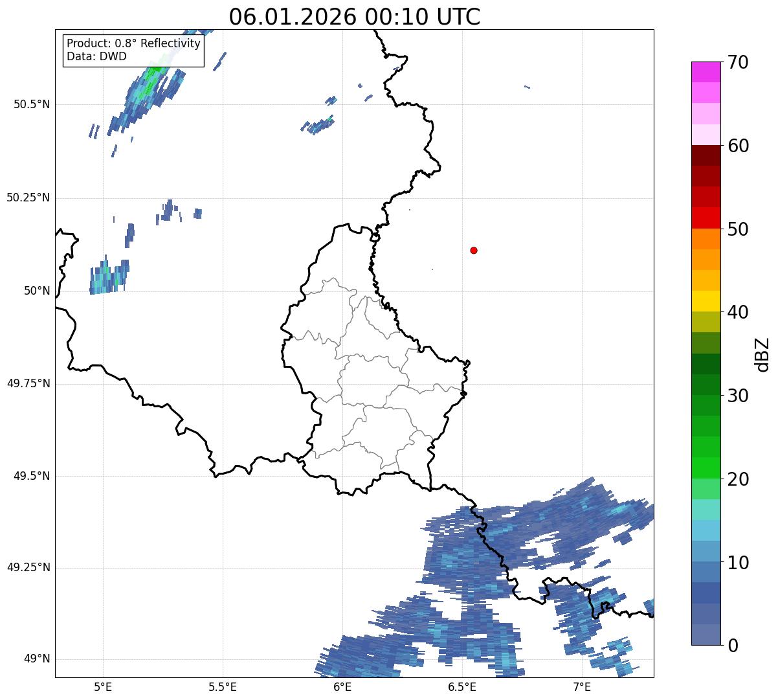Click the 5.5°E longitude label

click(x=223, y=687)
